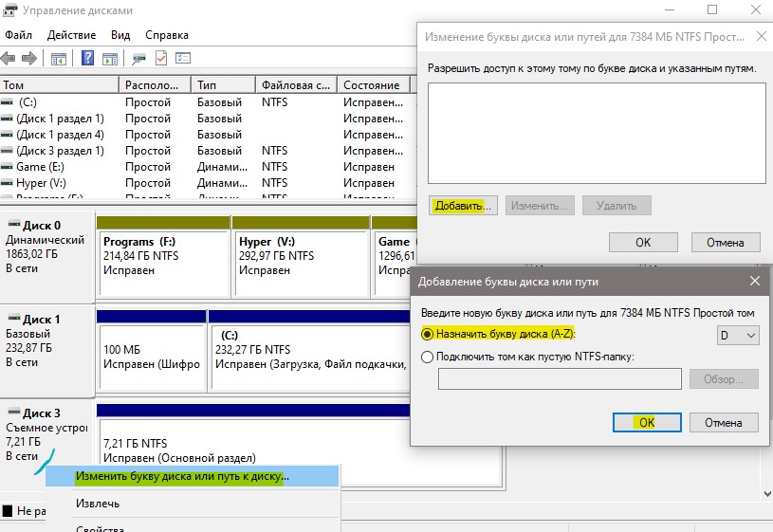This screenshot has width=773, height=532.
Task: Choose 'Изменить букву диска или путь к диску...'
Action: 182,476
